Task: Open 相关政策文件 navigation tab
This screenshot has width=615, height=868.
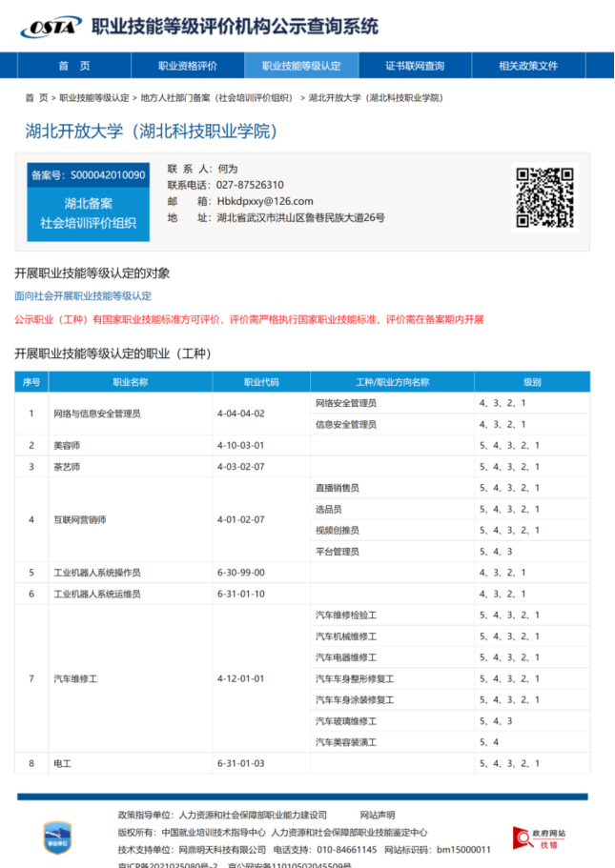Action: [x=528, y=66]
